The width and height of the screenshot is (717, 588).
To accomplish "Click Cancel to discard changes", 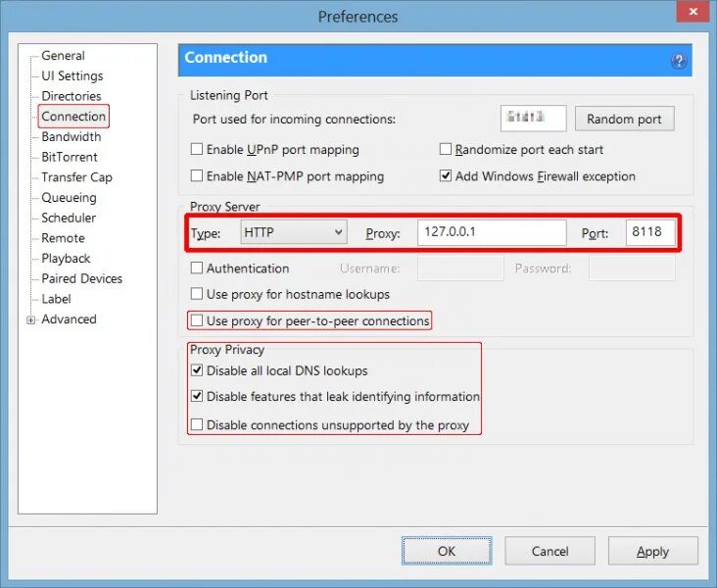I will [550, 551].
